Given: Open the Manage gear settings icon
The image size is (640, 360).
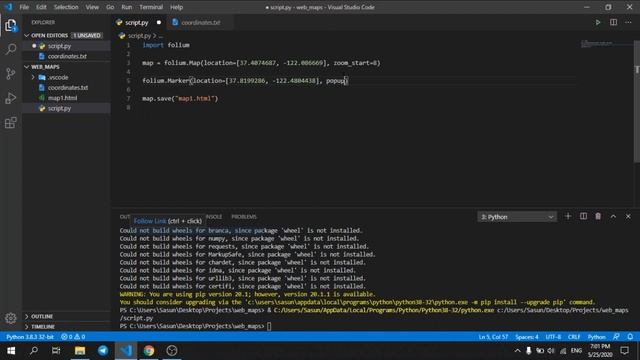Looking at the screenshot, I should pos(11,318).
